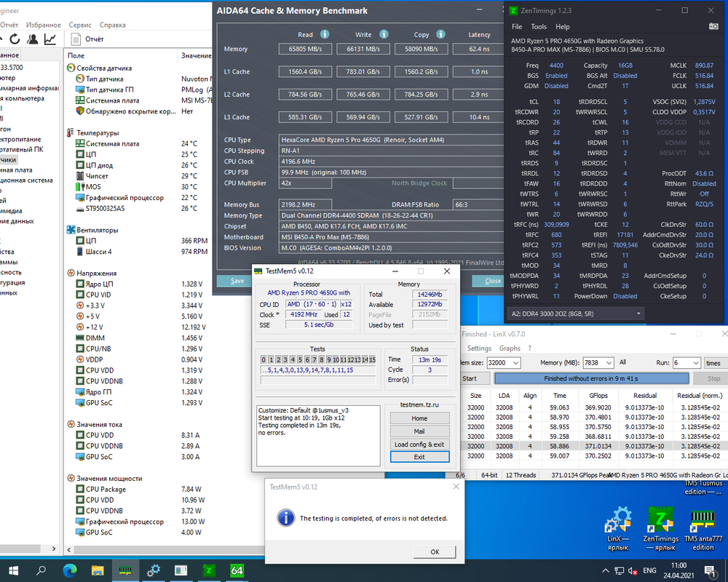Click the Отчёт document icon in toolbar

pyautogui.click(x=76, y=39)
